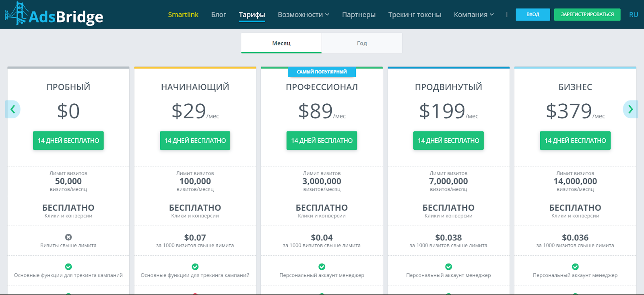The width and height of the screenshot is (644, 295).
Task: Open the Smartlink menu item
Action: pos(183,14)
